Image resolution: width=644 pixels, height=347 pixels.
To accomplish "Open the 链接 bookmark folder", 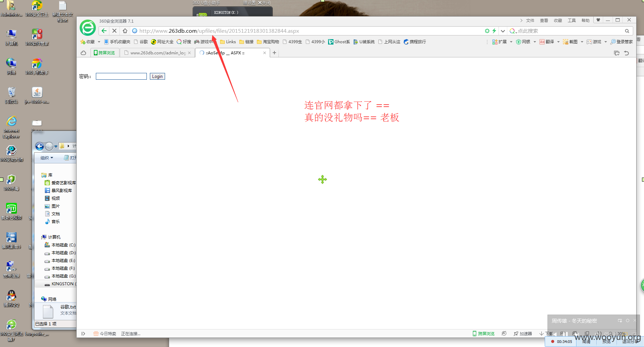I will click(x=246, y=42).
